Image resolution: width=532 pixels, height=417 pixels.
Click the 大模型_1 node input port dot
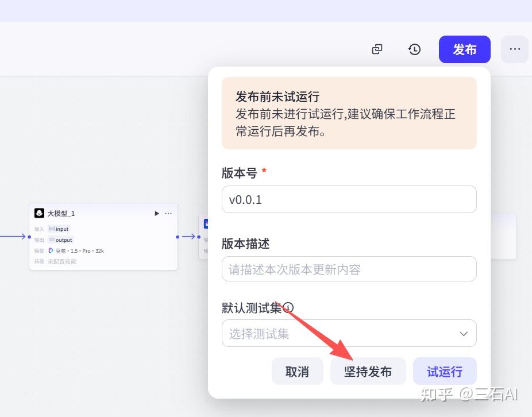click(x=30, y=236)
